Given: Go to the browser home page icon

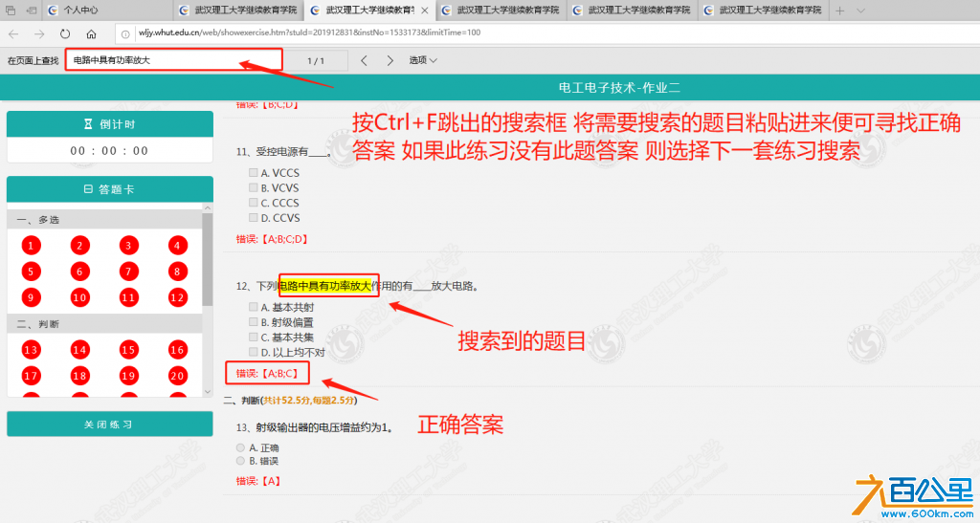Looking at the screenshot, I should click(91, 33).
